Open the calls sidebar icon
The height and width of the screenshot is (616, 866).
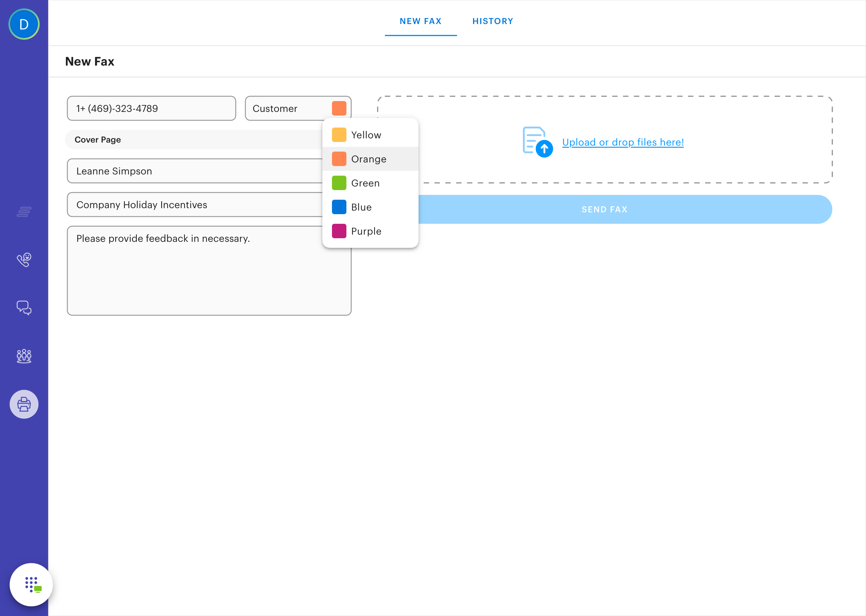[24, 260]
